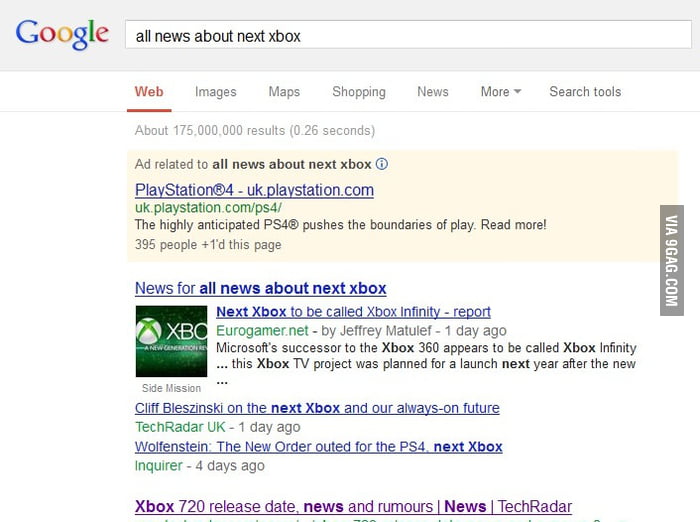Open the PlayStation®4 ad link
The image size is (700, 522).
point(254,190)
